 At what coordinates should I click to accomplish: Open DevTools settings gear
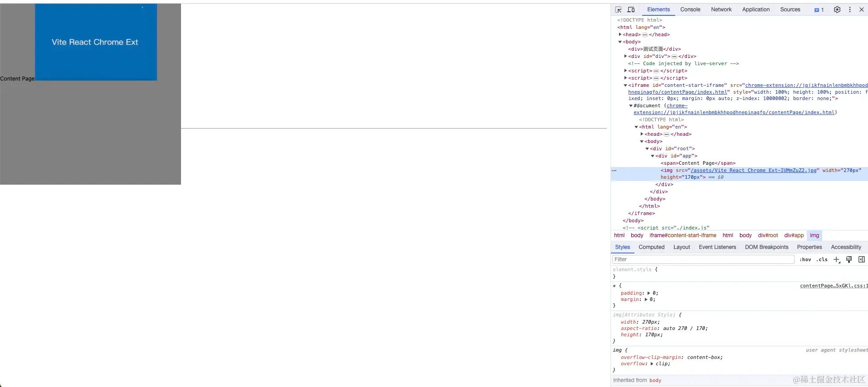(x=837, y=10)
